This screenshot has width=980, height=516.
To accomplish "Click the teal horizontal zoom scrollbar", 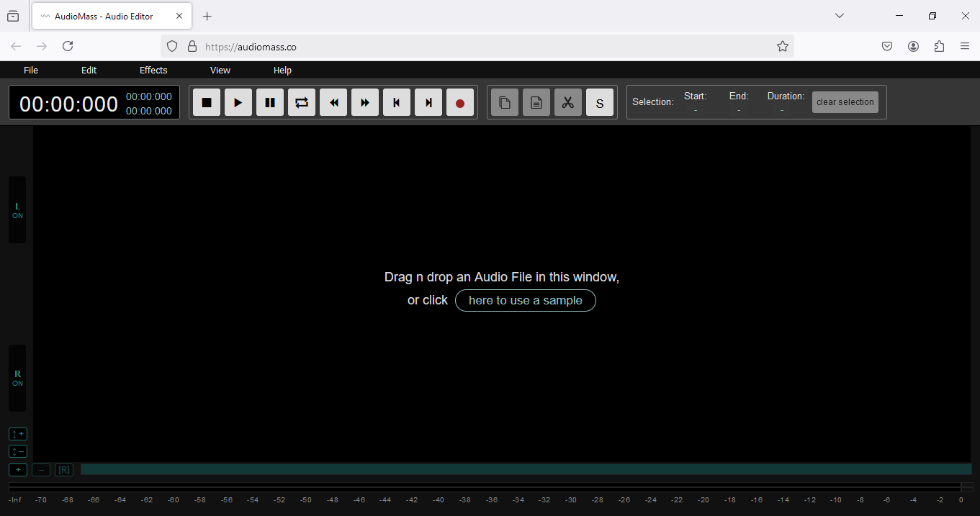I will [x=526, y=469].
